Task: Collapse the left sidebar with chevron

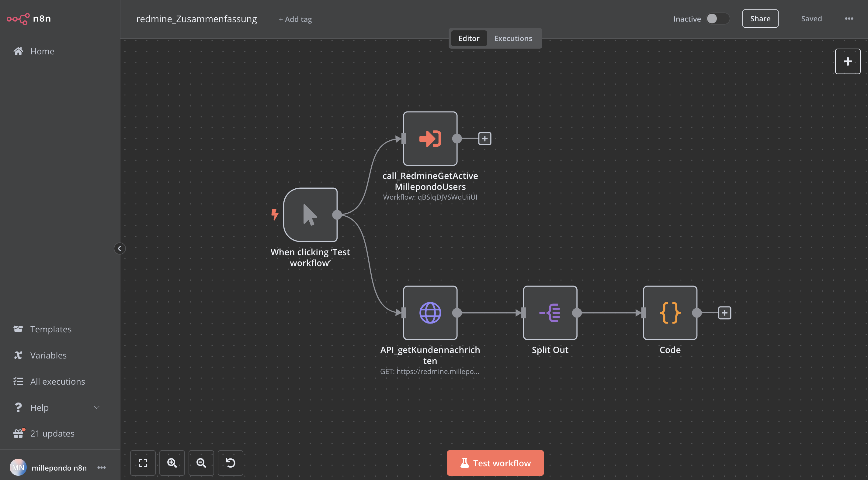Action: click(119, 249)
